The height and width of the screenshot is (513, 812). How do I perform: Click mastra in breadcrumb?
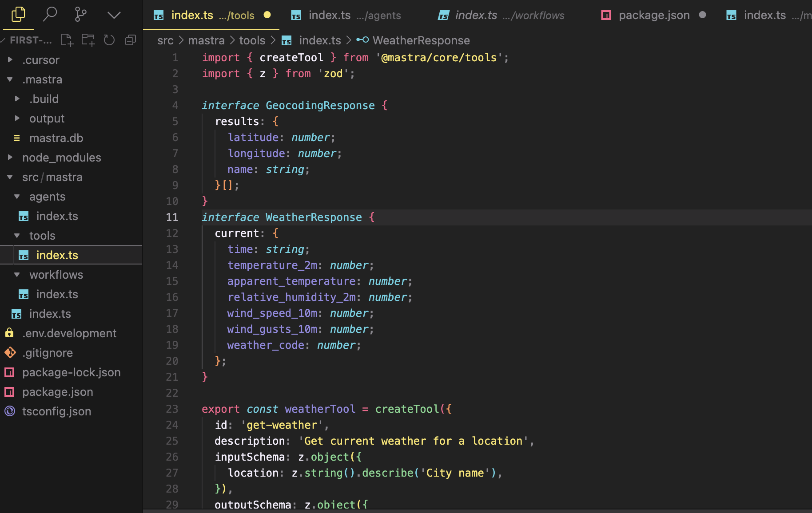pyautogui.click(x=206, y=40)
